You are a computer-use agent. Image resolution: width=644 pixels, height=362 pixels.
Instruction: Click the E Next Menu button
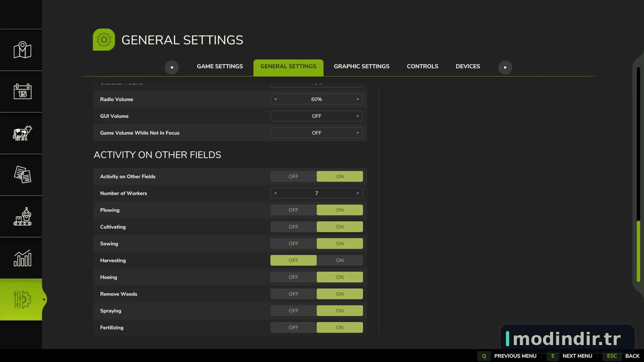coord(570,356)
